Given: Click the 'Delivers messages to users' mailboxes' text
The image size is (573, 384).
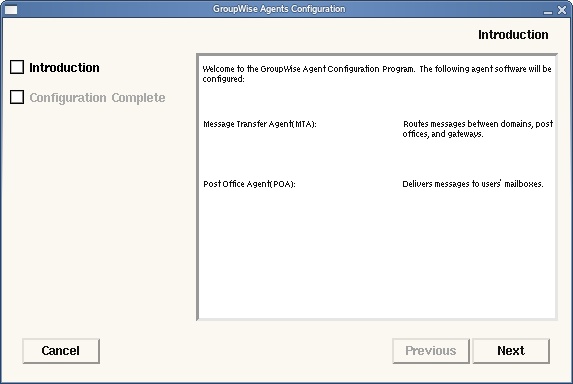Looking at the screenshot, I should click(473, 184).
